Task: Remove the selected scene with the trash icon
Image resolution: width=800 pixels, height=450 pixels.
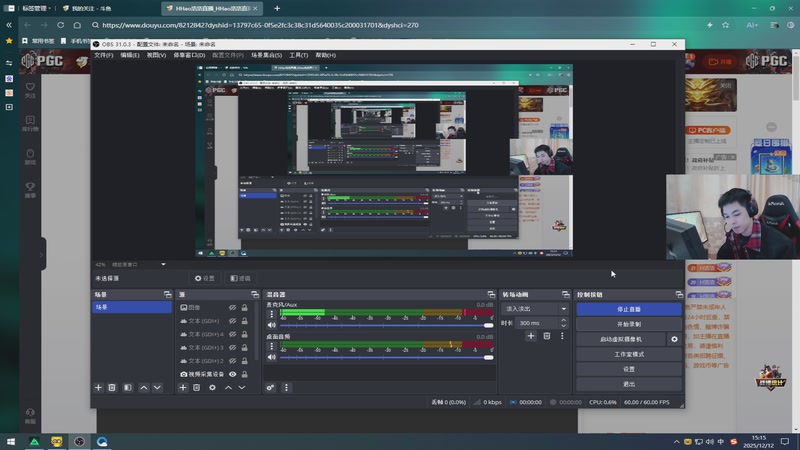Action: [112, 388]
